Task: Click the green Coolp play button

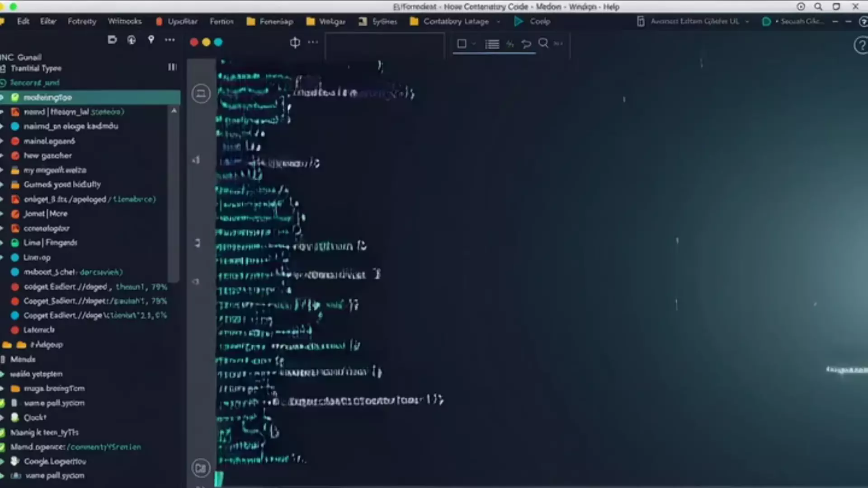Action: point(519,21)
